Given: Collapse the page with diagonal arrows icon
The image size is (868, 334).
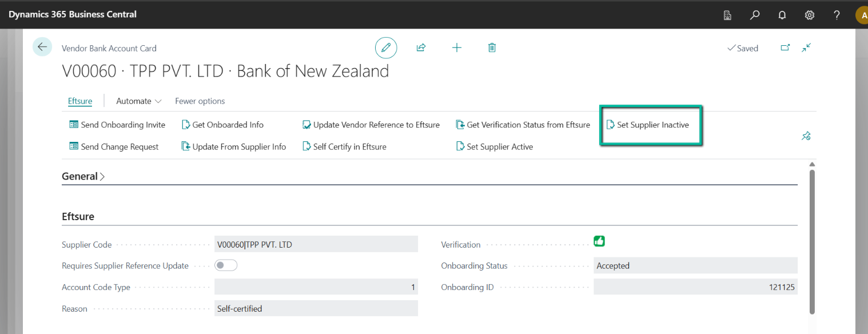Looking at the screenshot, I should 806,48.
